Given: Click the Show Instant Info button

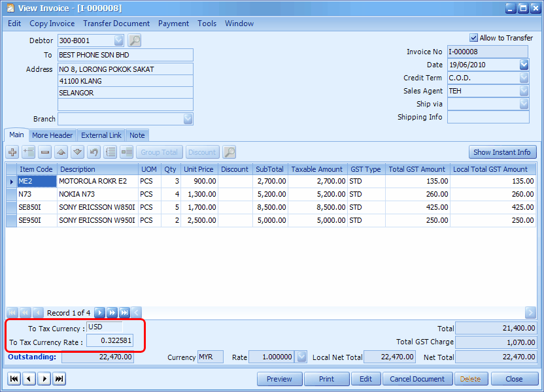Looking at the screenshot, I should tap(502, 152).
